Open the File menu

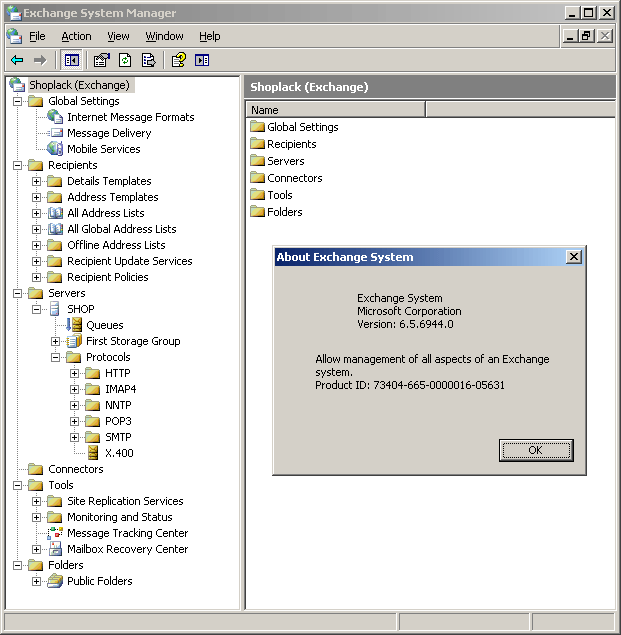(x=37, y=36)
